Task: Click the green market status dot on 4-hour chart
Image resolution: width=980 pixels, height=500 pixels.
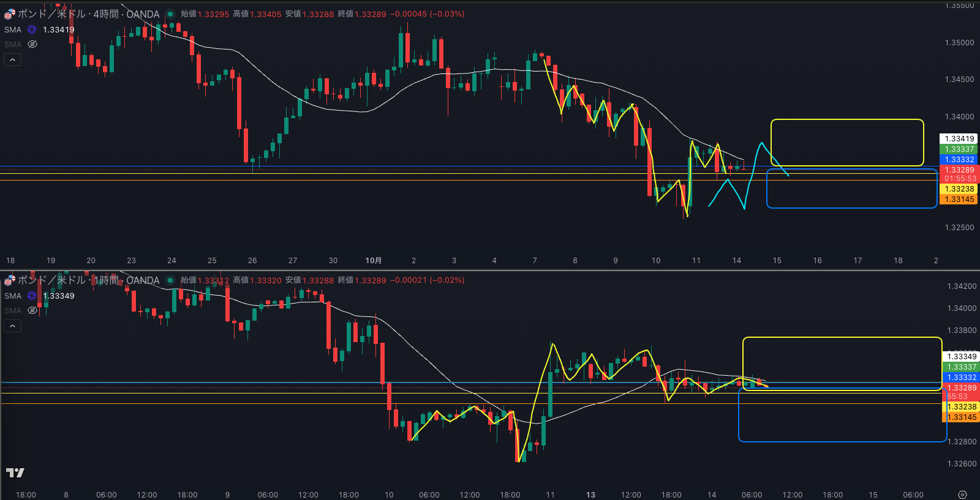Action: click(x=170, y=14)
